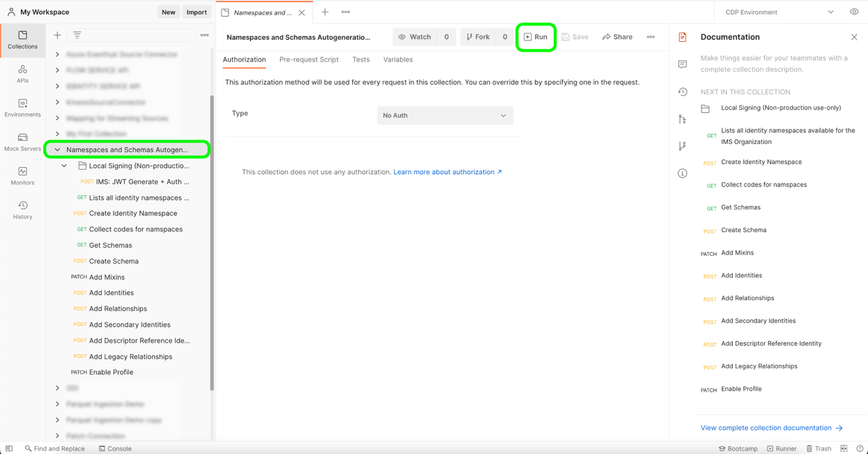Open the APIs panel in sidebar
Viewport: 868px width, 454px height.
coord(22,73)
